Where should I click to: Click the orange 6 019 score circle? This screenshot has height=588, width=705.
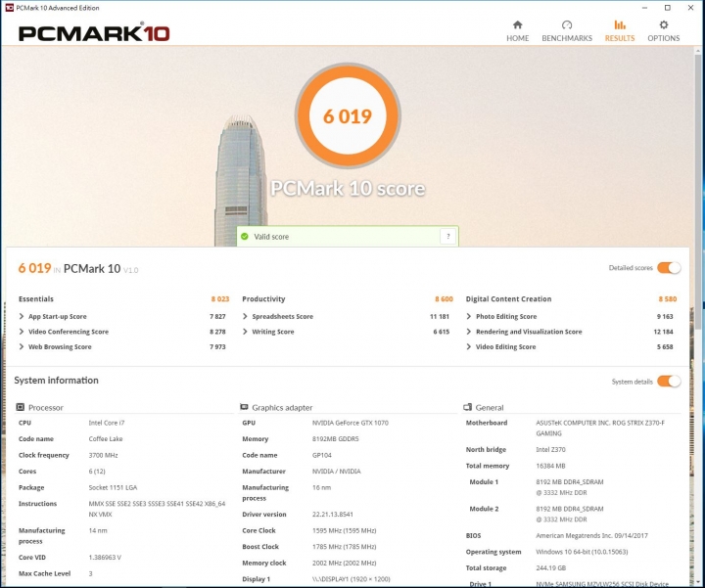point(348,115)
